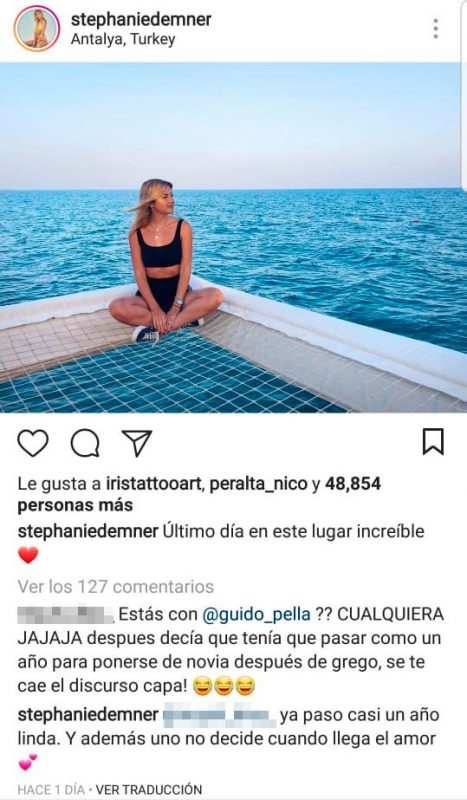Open the ocean photo of the post
The height and width of the screenshot is (800, 467).
pyautogui.click(x=233, y=237)
